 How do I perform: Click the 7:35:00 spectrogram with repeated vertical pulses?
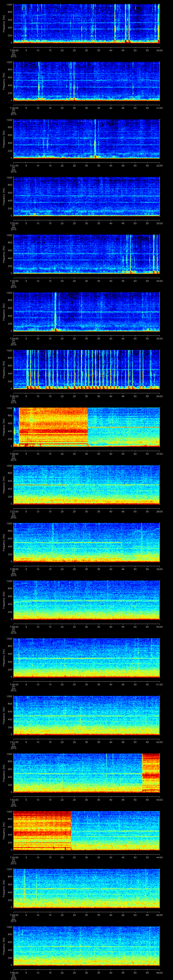pyautogui.click(x=87, y=369)
